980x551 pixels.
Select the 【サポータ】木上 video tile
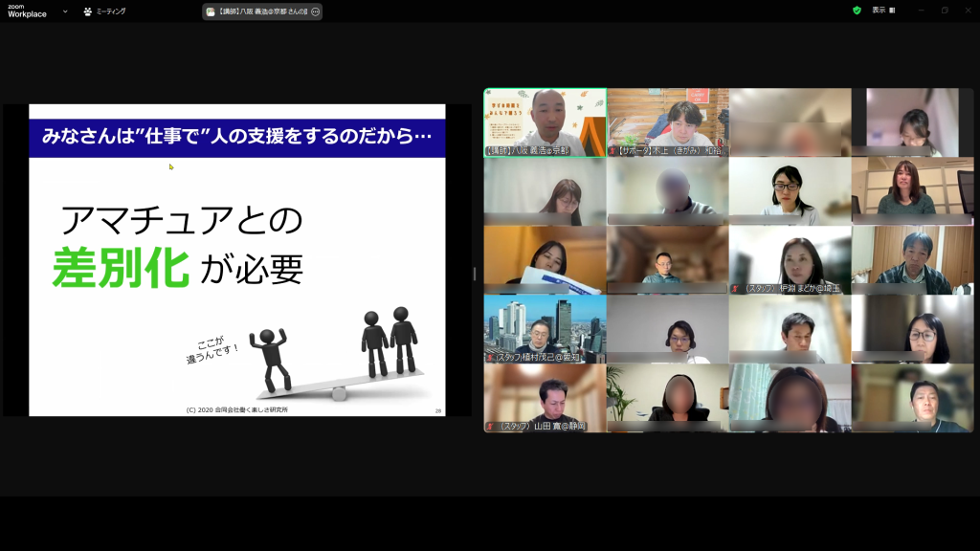[667, 122]
